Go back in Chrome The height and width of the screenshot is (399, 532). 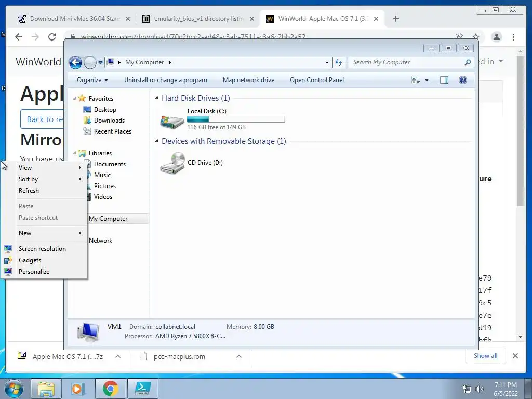pyautogui.click(x=19, y=37)
